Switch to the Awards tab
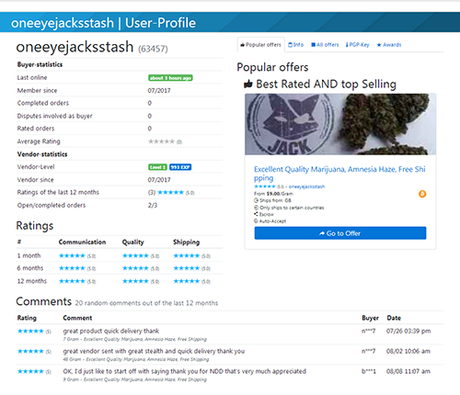The image size is (460, 395). 389,45
